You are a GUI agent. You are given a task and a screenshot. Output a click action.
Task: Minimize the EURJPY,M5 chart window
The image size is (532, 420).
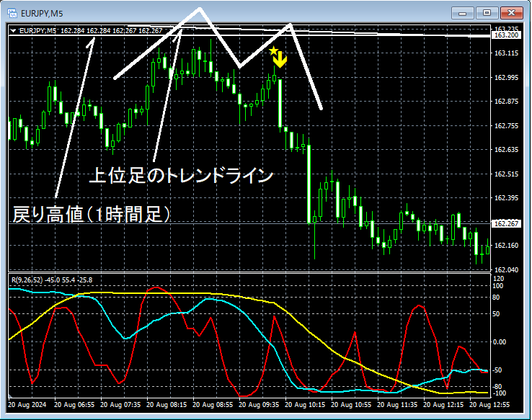click(x=462, y=13)
